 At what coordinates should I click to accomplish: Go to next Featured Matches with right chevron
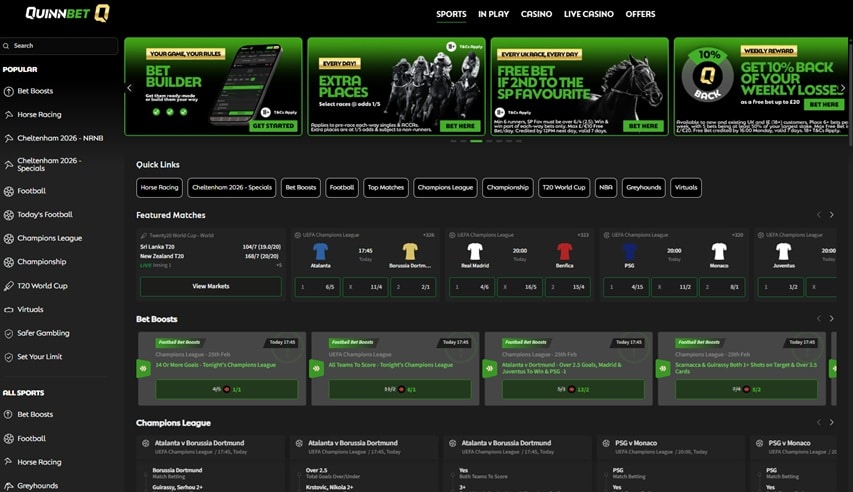click(831, 215)
